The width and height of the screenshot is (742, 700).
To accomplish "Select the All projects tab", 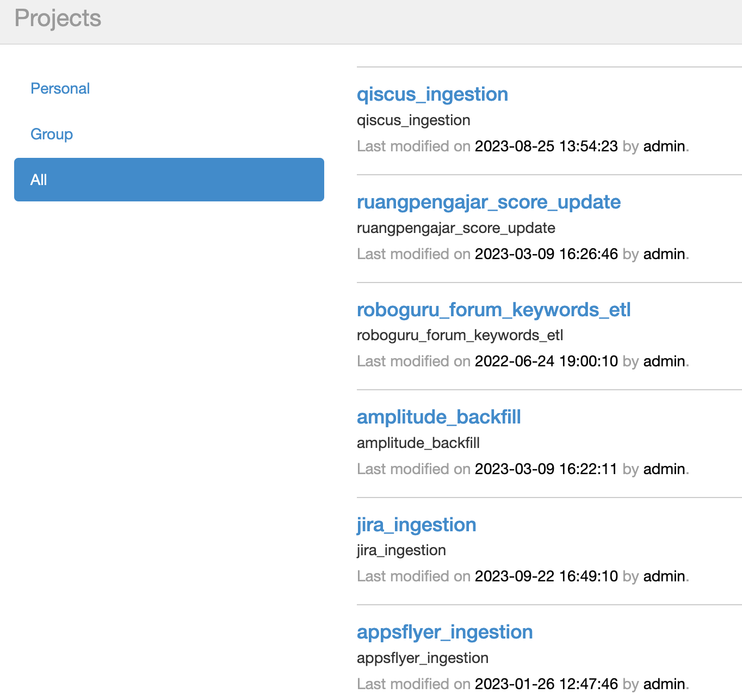I will point(169,180).
